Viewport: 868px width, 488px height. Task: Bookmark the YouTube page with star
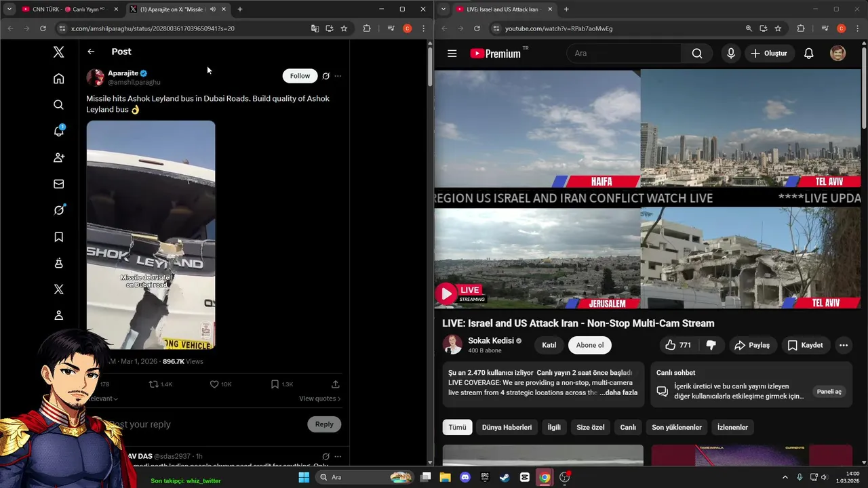tap(778, 28)
